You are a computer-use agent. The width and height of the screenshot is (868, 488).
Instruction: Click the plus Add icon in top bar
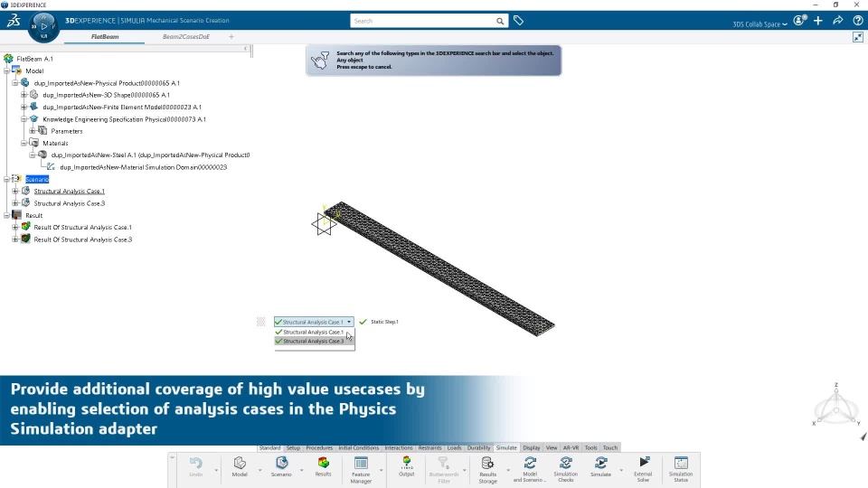click(818, 21)
